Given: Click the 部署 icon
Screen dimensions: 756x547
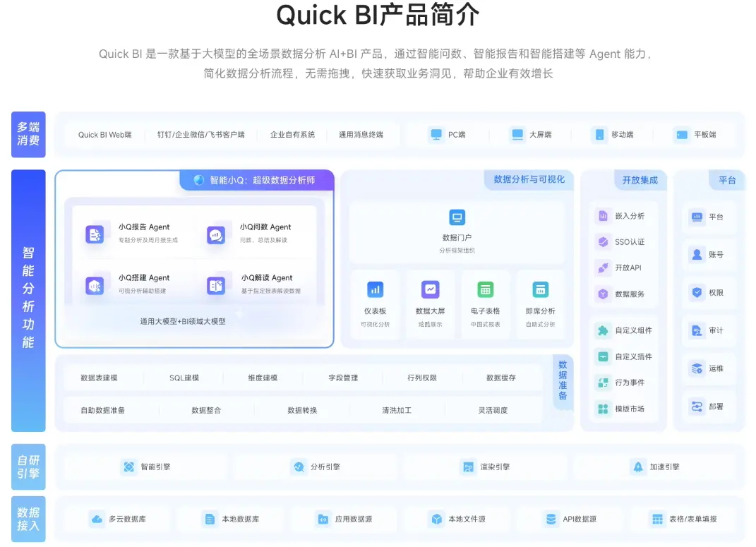Looking at the screenshot, I should coord(697,407).
